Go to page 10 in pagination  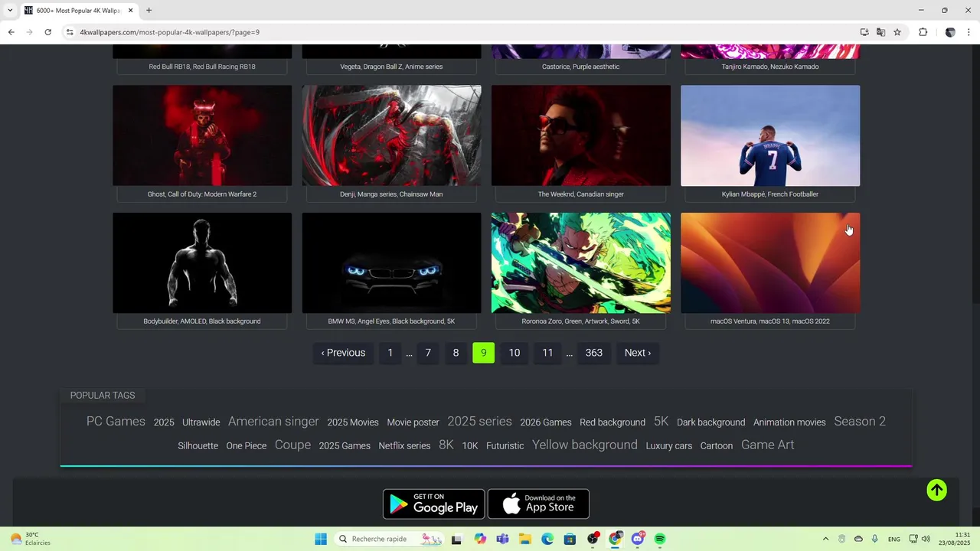click(x=514, y=353)
